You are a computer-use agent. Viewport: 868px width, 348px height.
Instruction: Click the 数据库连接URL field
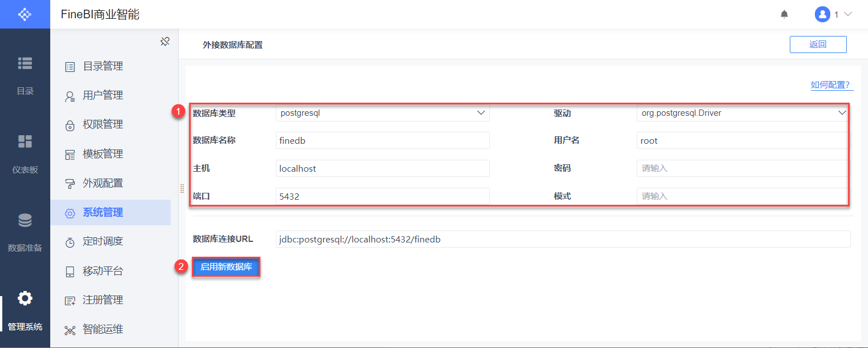coord(563,239)
